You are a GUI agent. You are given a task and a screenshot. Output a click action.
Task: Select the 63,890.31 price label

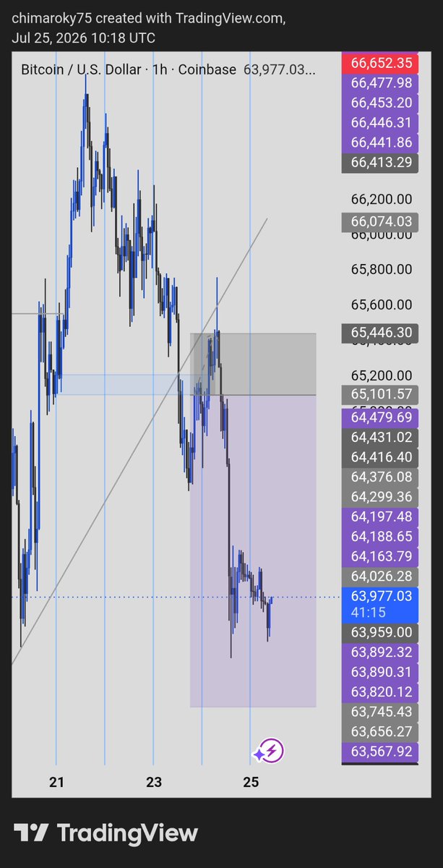coord(380,672)
